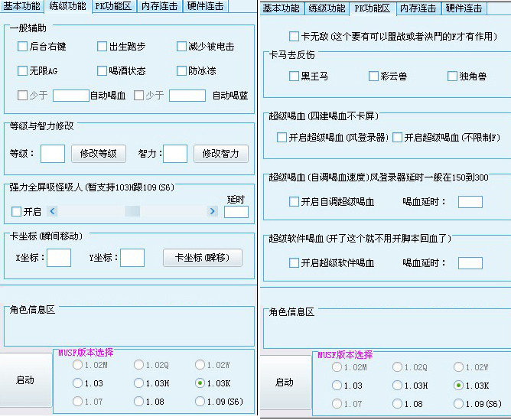The image size is (511, 420).
Task: Click the 延时 input field
Action: [236, 212]
